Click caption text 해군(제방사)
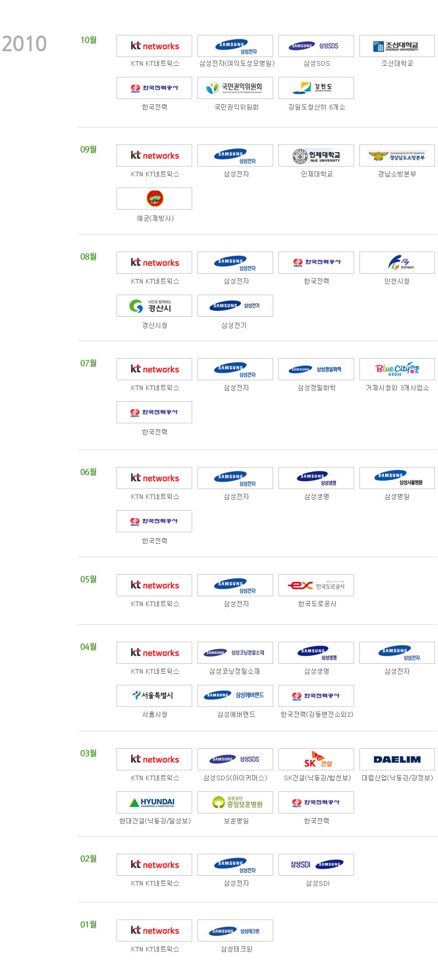Viewport: 438px width, 980px height. tap(155, 218)
